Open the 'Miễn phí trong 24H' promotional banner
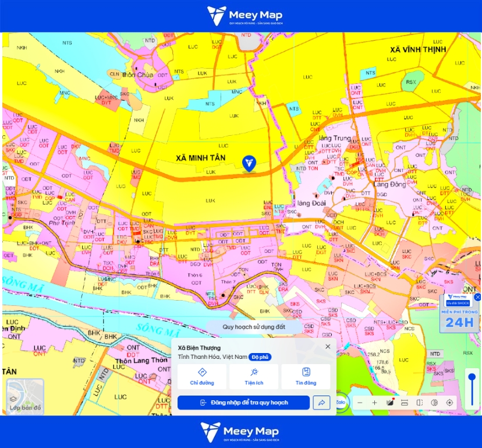Viewport: 482px width, 448px height. [x=459, y=314]
